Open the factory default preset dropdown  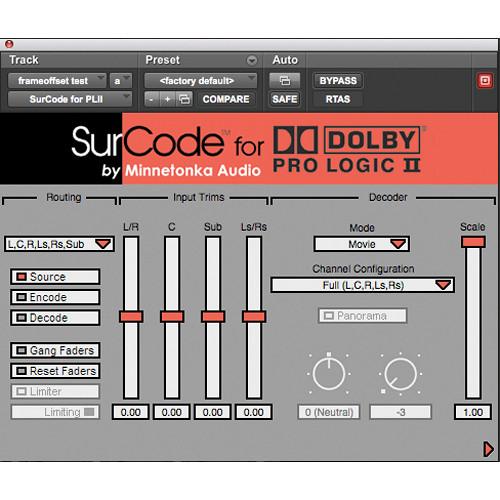click(x=201, y=81)
